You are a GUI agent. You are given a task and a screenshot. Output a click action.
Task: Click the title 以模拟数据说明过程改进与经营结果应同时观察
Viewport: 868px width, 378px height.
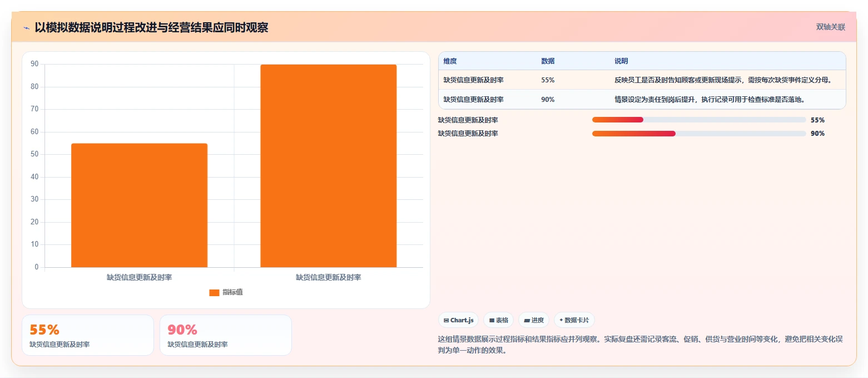tap(151, 27)
